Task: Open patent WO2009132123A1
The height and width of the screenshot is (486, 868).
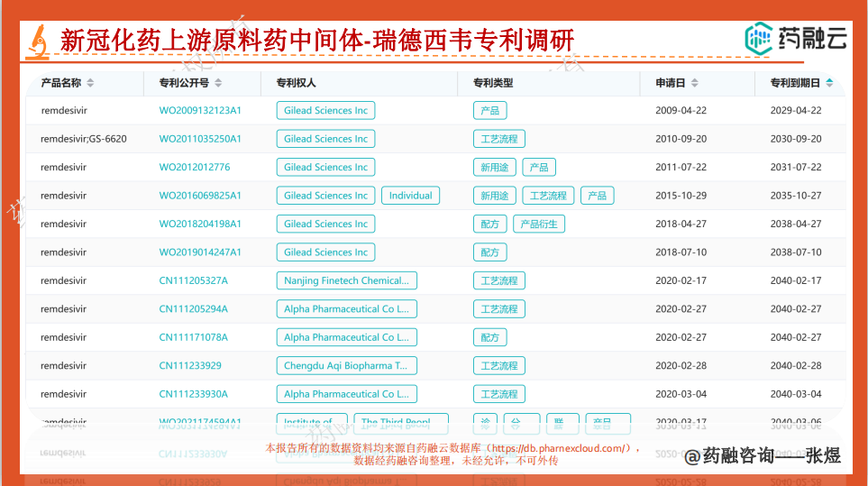Action: pos(200,110)
